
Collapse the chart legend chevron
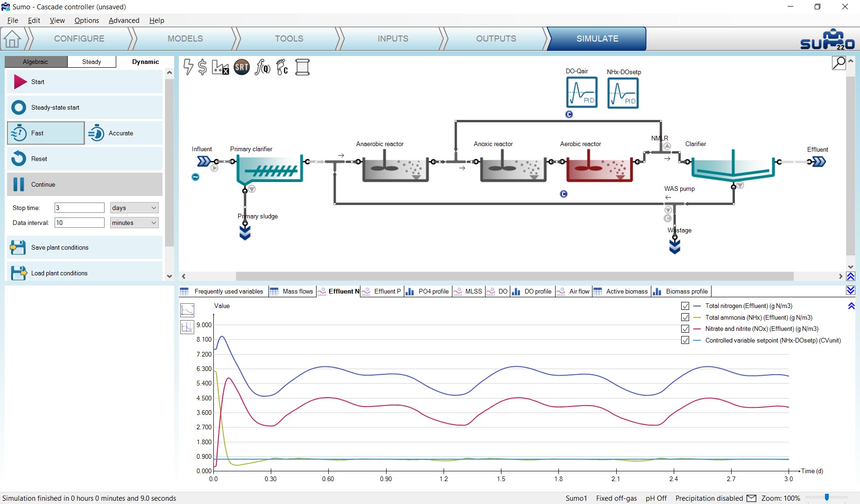click(851, 306)
